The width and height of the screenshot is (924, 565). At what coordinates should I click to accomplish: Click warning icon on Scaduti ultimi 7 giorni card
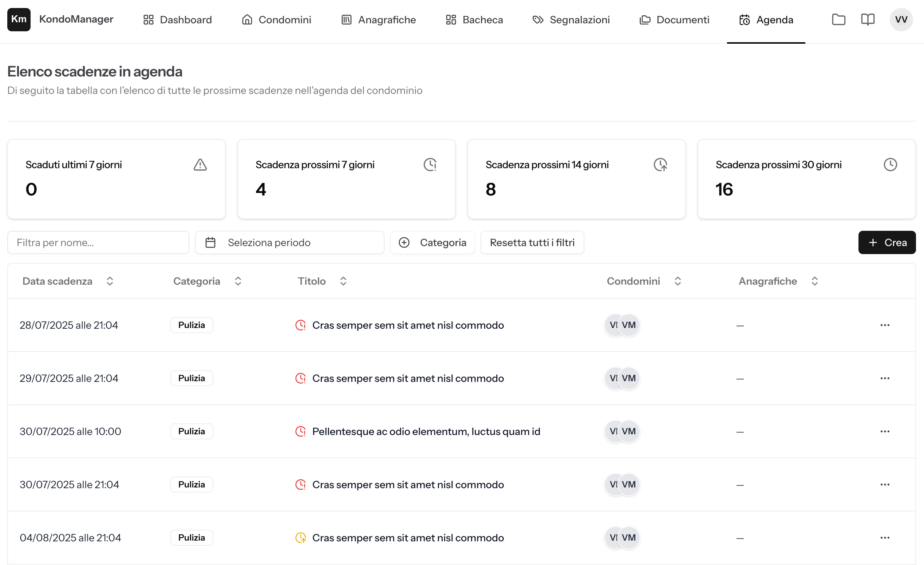[x=200, y=165]
